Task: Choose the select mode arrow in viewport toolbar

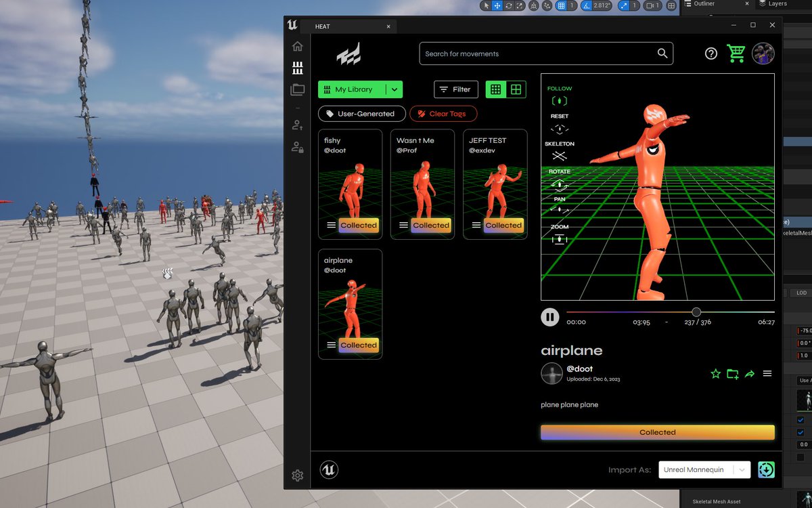Action: [x=486, y=5]
